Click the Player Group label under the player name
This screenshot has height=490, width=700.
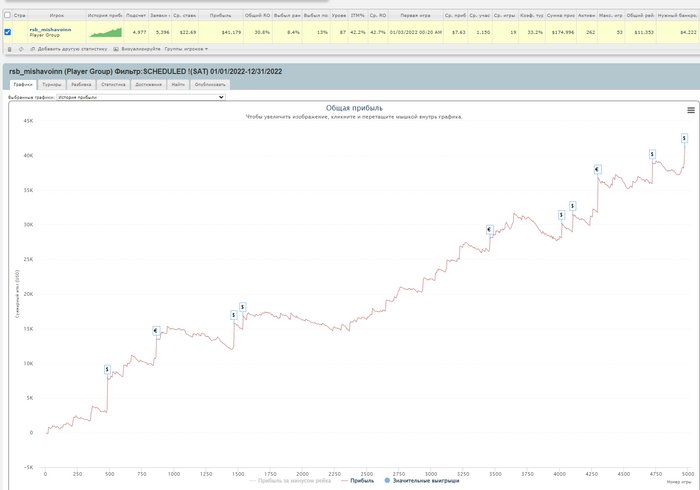(x=44, y=35)
